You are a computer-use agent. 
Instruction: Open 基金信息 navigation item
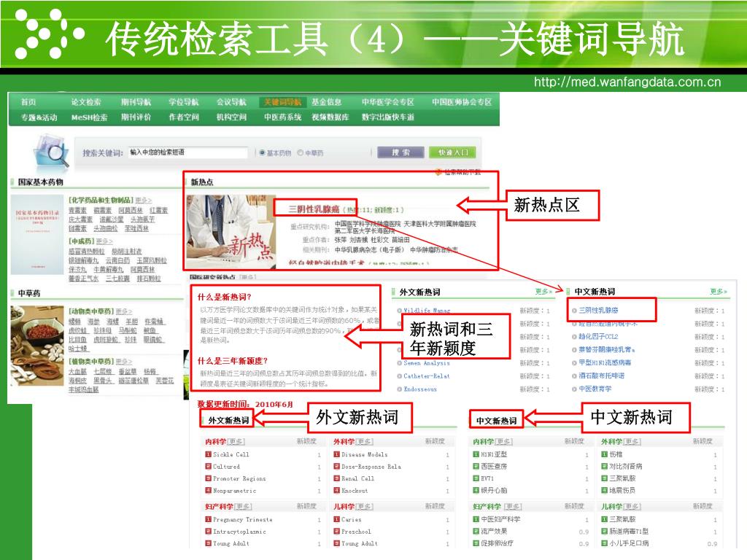(x=326, y=102)
